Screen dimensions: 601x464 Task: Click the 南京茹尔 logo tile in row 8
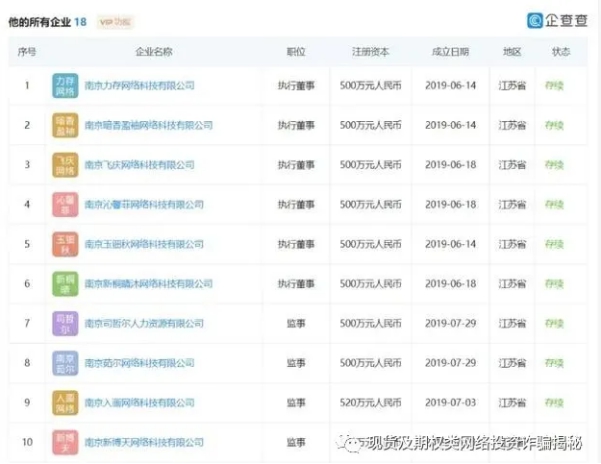tap(65, 362)
